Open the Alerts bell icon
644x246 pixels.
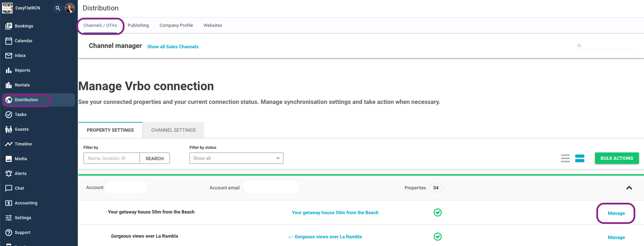[x=8, y=174]
